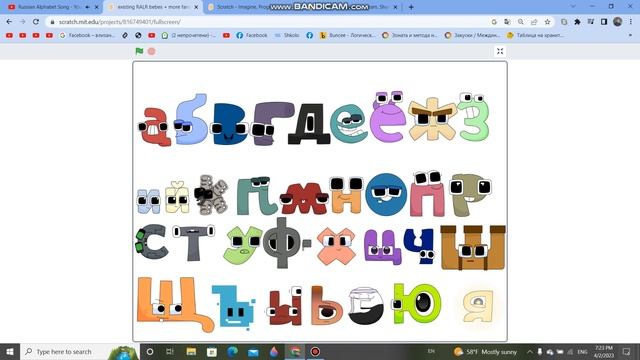Image resolution: width=640 pixels, height=360 pixels.
Task: Open the (2 непрочетени) bookmark
Action: [189, 36]
